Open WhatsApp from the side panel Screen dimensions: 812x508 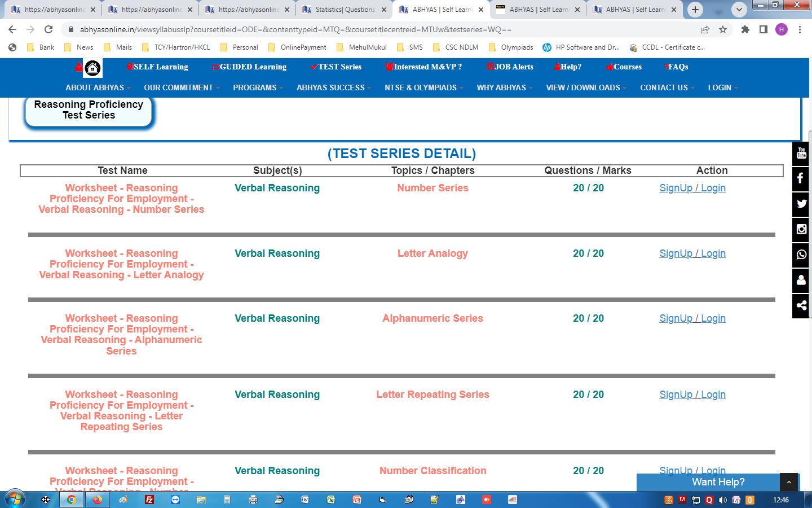[801, 255]
